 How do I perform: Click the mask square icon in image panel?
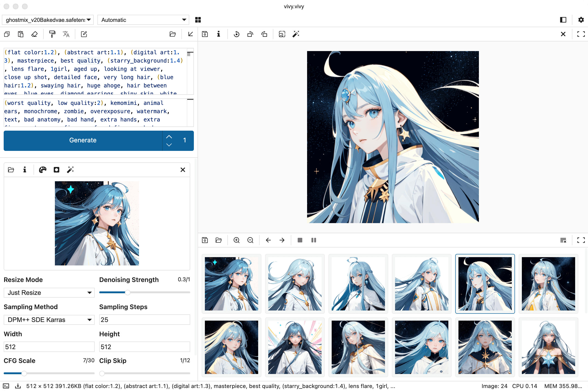click(x=57, y=170)
